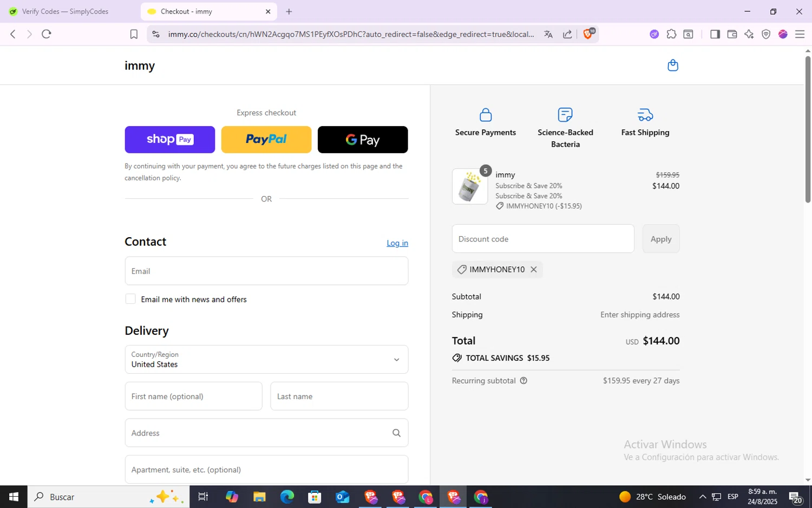Click the recurring subtotal help icon
Viewport: 812px width, 508px height.
click(x=523, y=381)
